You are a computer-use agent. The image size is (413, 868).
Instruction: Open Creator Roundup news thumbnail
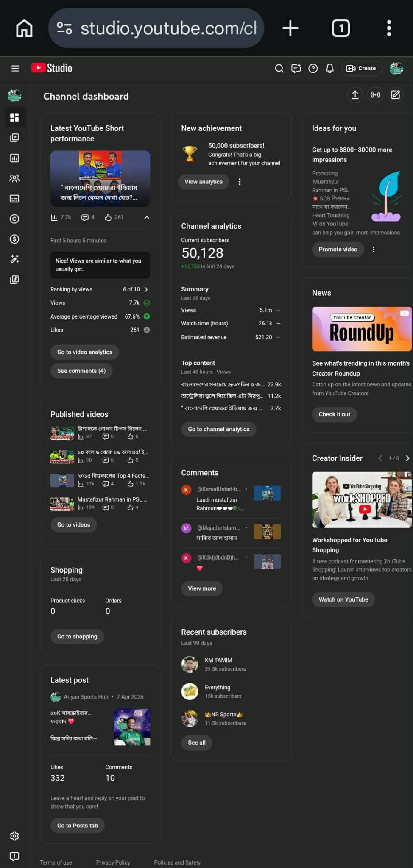pyautogui.click(x=362, y=329)
